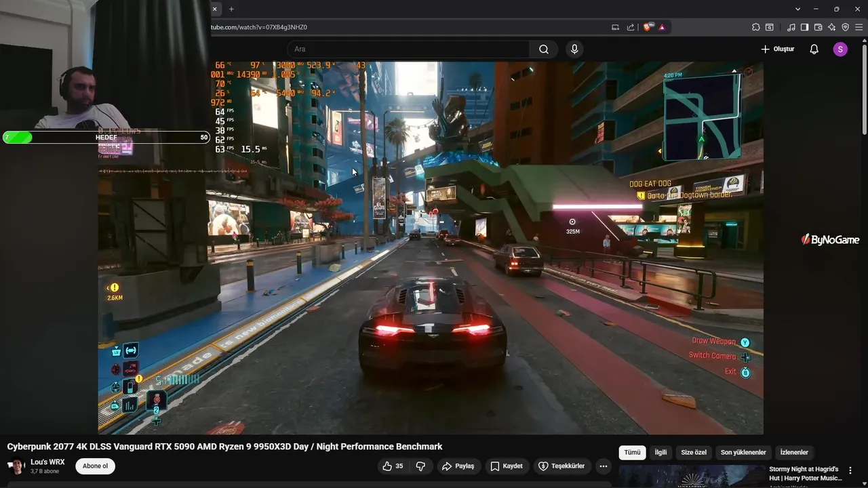The height and width of the screenshot is (488, 868).
Task: Open the tab search dropdown arrow
Action: point(797,9)
